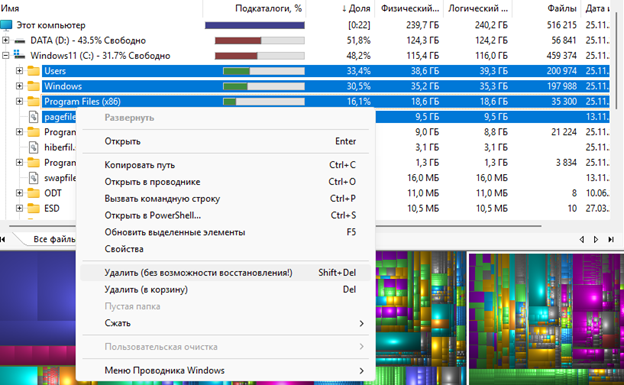Click the large blue treemap block

point(38,299)
